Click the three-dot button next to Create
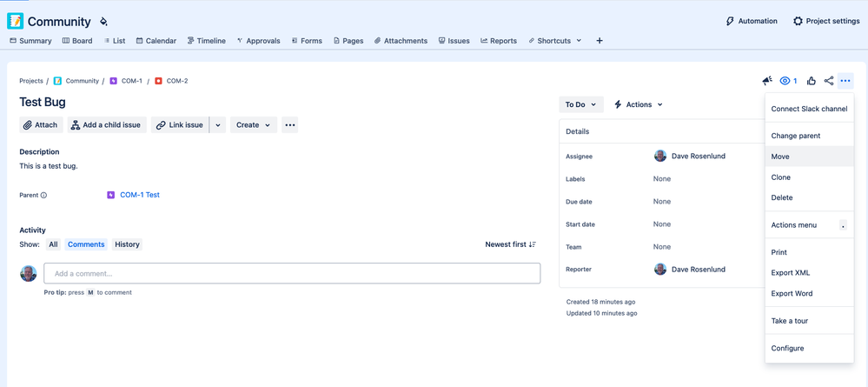Viewport: 868px width, 387px height. 289,124
